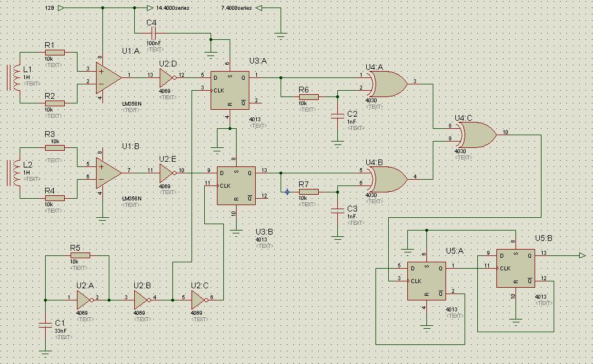Image resolution: width=593 pixels, height=364 pixels.
Task: Select the U4:A XOR gate
Action: tap(388, 84)
